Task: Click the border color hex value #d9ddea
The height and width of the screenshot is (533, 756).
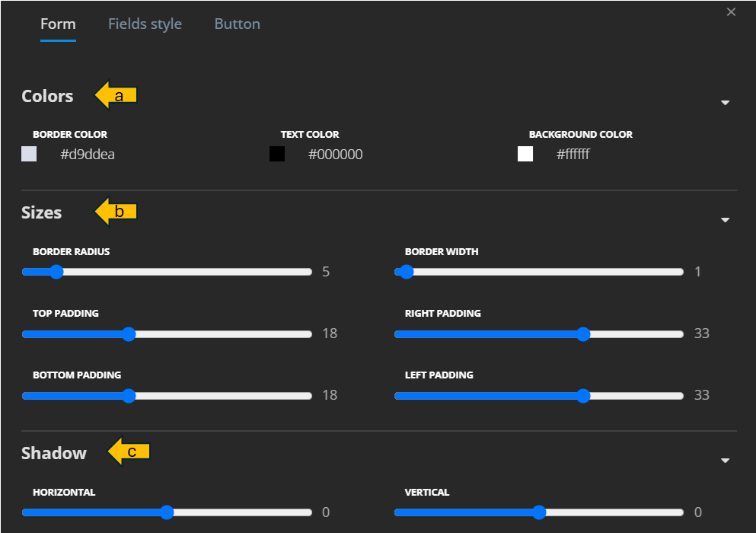Action: (88, 155)
